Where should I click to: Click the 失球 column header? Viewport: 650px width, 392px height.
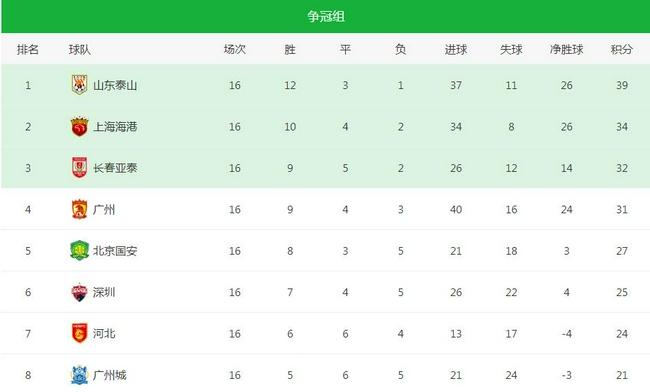tap(511, 49)
